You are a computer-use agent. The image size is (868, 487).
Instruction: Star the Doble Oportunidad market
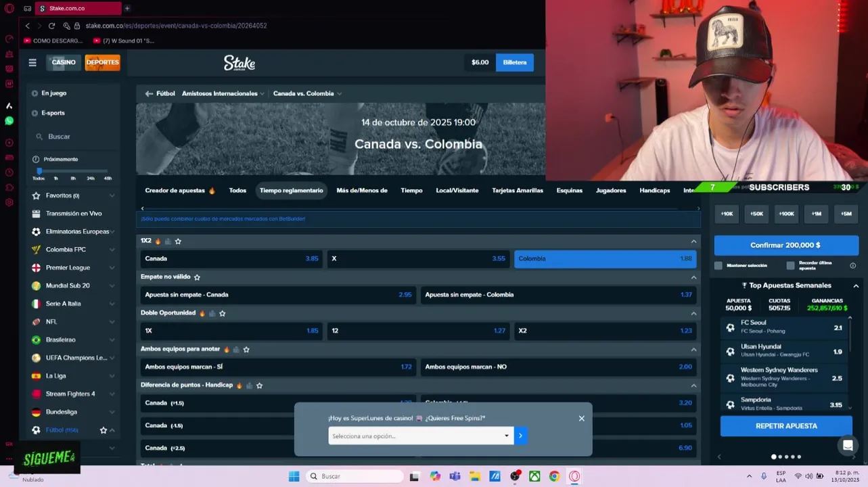click(222, 313)
